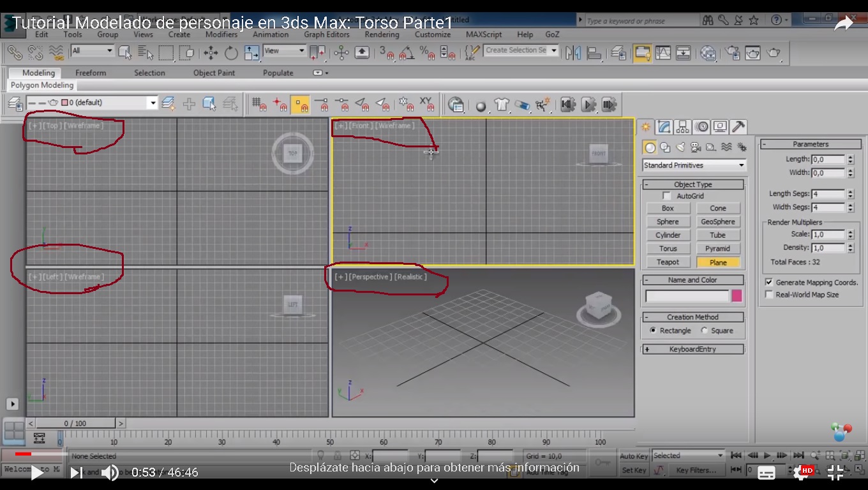Toggle the 3D Snaps button
Viewport: 868px width, 490px height.
(x=387, y=52)
